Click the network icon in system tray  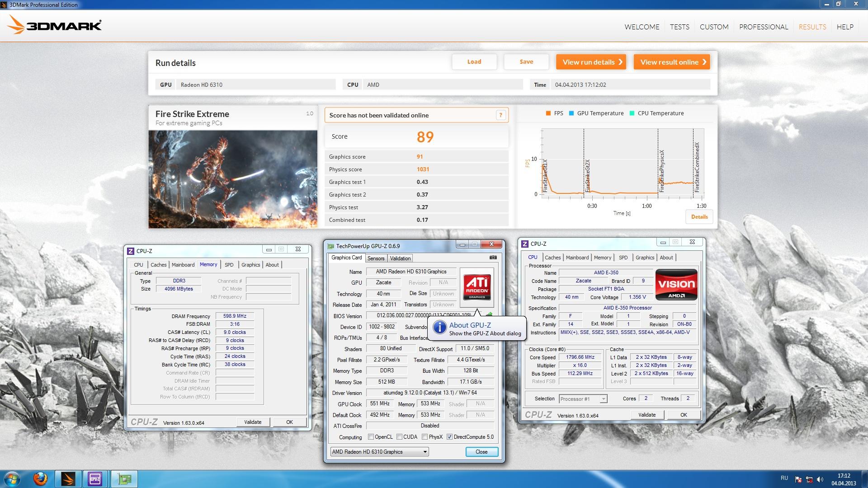point(809,479)
